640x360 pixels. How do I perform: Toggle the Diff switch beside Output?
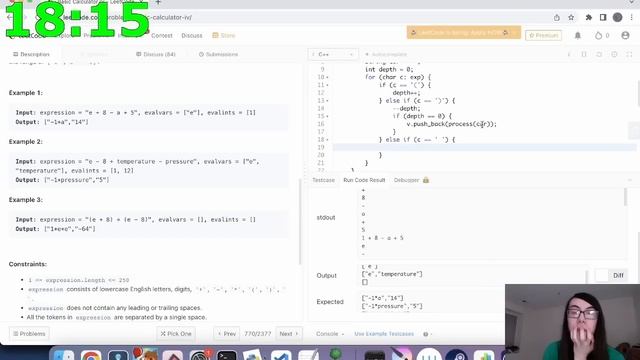coord(602,276)
